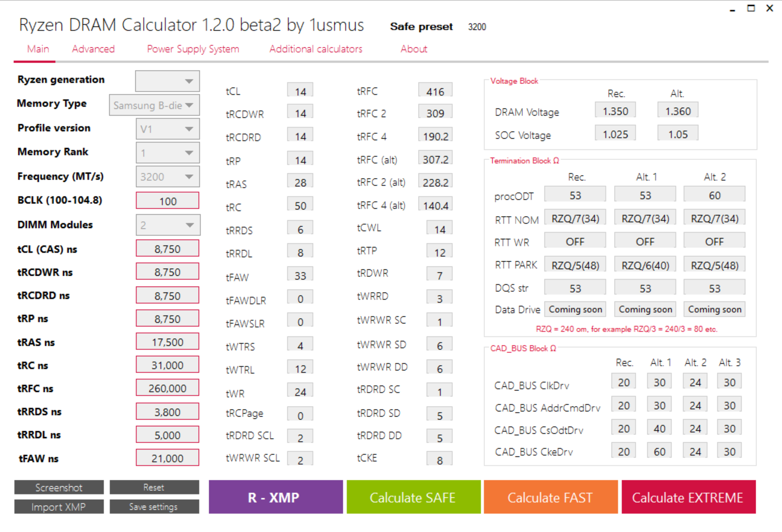This screenshot has width=782, height=532.
Task: Click the RTT PARK Alt. 1 value RZQ/6(40)
Action: click(645, 265)
